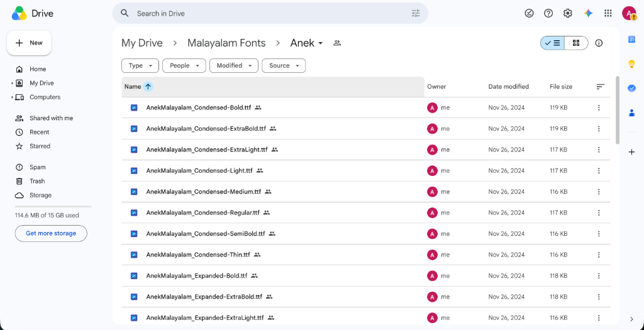Image resolution: width=644 pixels, height=330 pixels.
Task: Open the Google apps grid icon
Action: point(608,13)
